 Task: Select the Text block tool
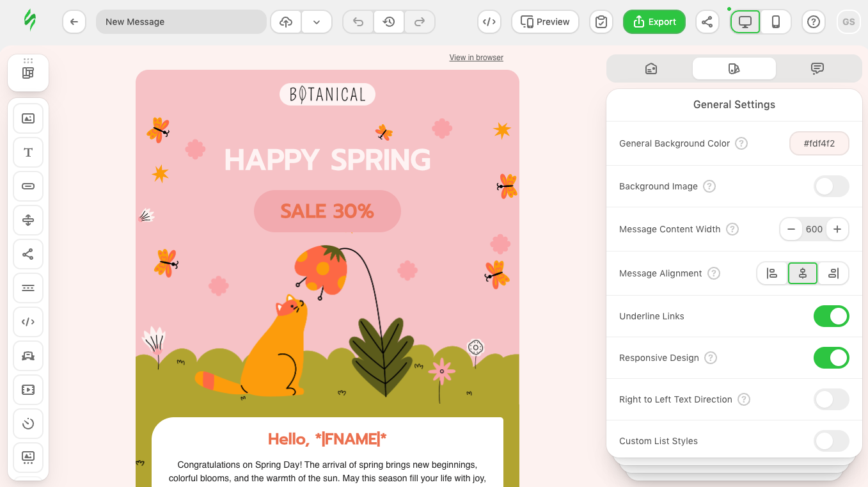pos(28,152)
